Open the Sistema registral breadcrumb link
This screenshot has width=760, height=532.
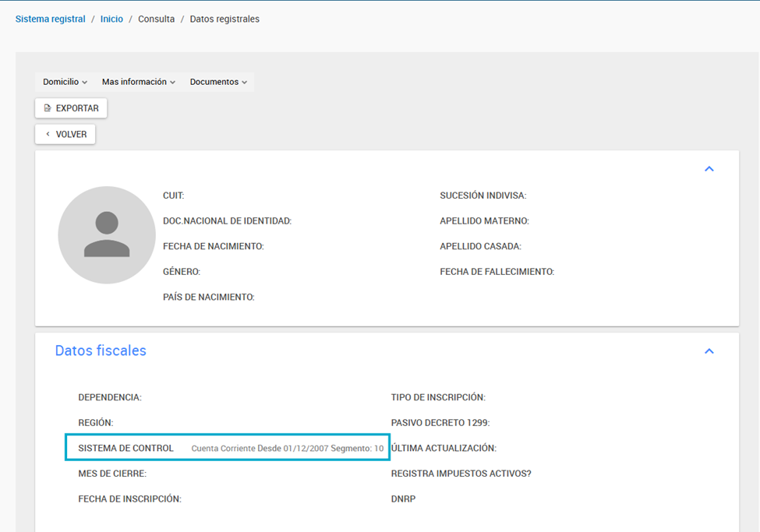coord(51,19)
